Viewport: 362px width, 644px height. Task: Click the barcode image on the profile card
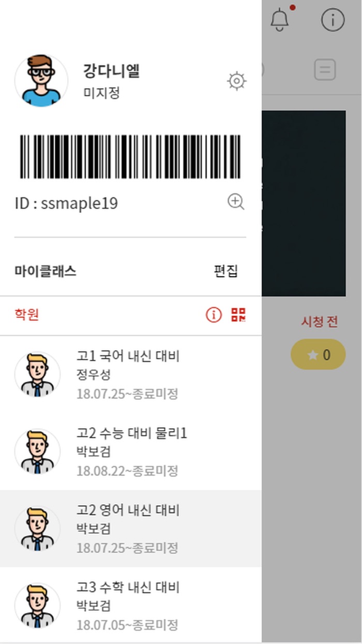point(129,155)
